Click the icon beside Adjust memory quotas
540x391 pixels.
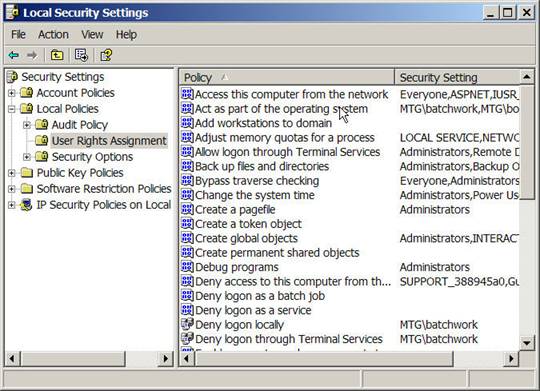187,137
